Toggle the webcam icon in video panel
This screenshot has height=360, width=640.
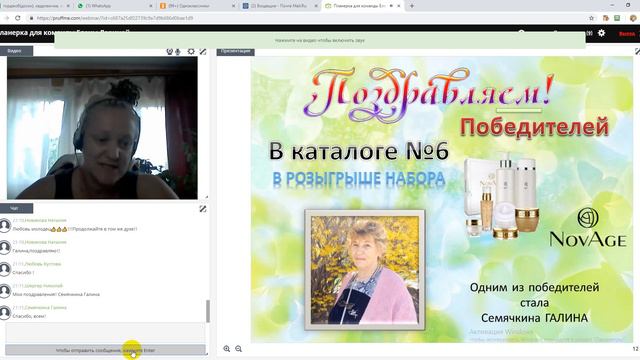170,51
